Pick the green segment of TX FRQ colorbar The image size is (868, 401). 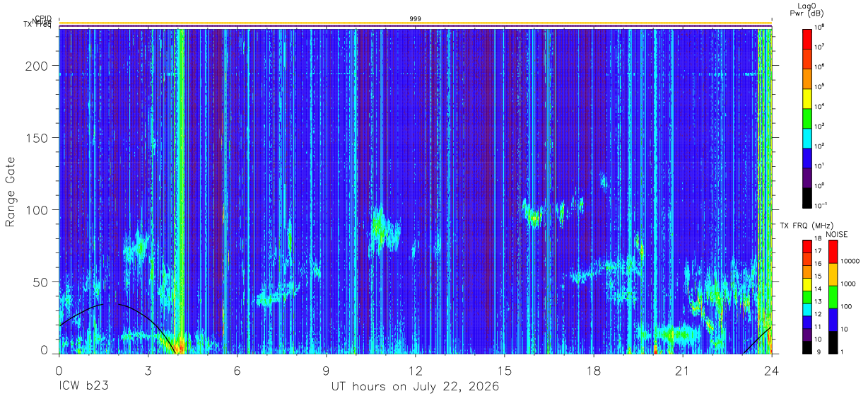pyautogui.click(x=807, y=296)
